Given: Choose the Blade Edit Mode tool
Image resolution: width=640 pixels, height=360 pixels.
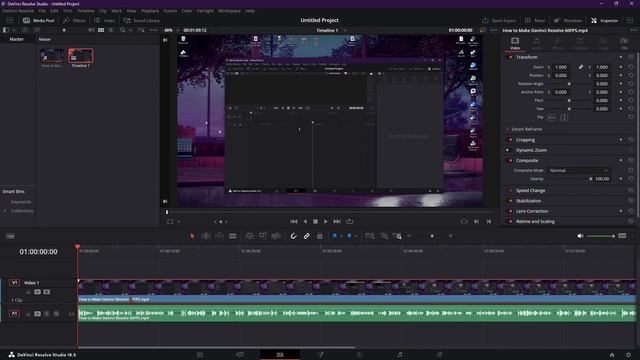Looking at the screenshot, I should pos(233,236).
